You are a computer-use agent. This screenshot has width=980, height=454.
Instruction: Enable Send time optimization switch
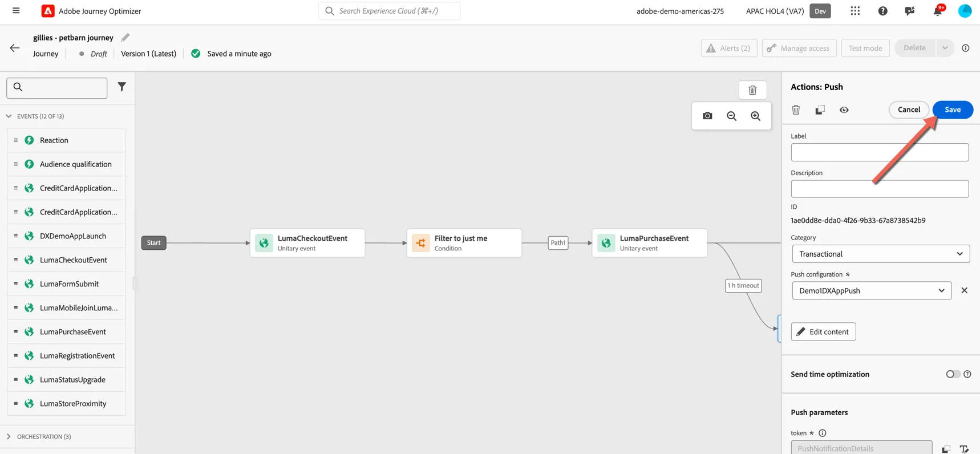pyautogui.click(x=953, y=374)
